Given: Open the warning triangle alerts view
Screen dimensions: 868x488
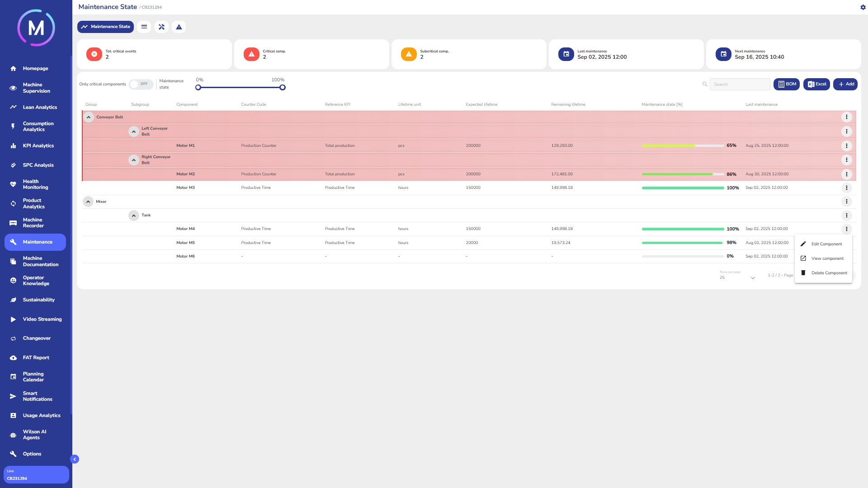Looking at the screenshot, I should (x=179, y=27).
